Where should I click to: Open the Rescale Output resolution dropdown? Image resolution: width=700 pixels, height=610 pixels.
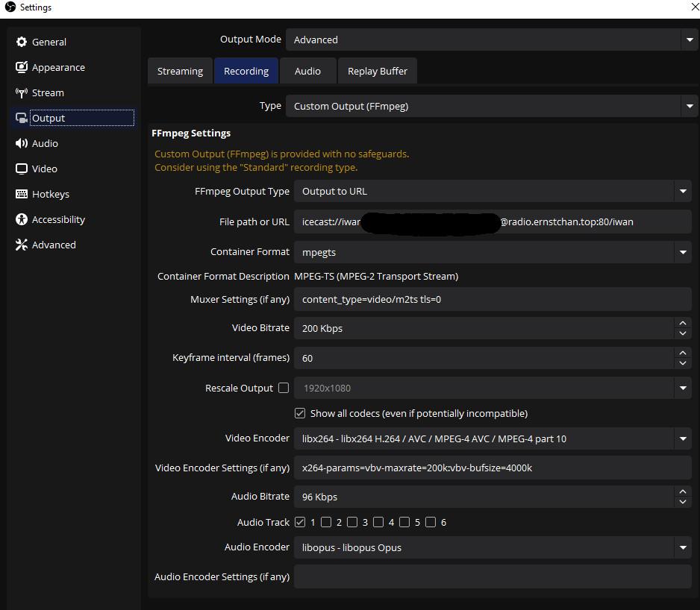point(493,388)
